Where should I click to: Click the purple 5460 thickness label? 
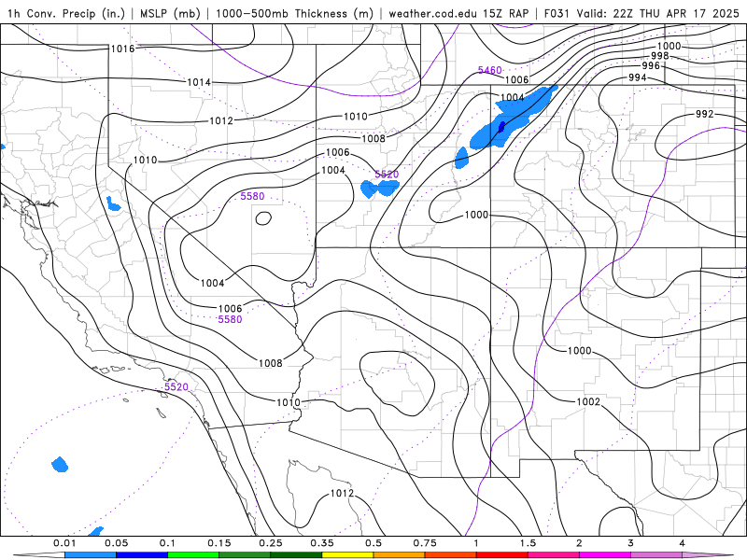(x=489, y=70)
